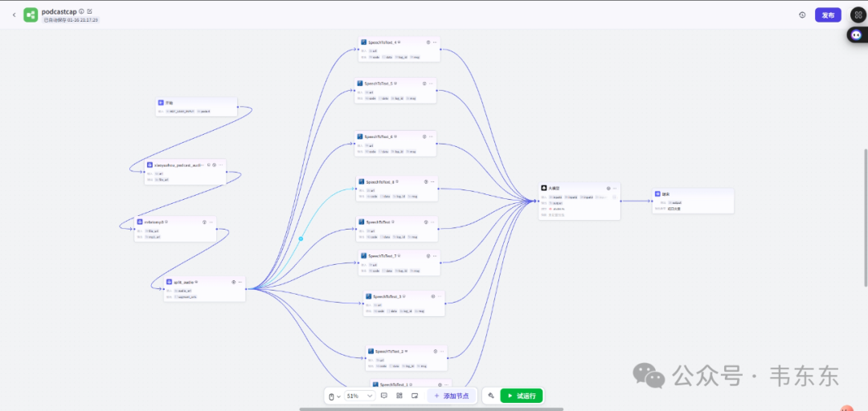
Task: Test-run the m4atomp3 node
Action: point(204,222)
